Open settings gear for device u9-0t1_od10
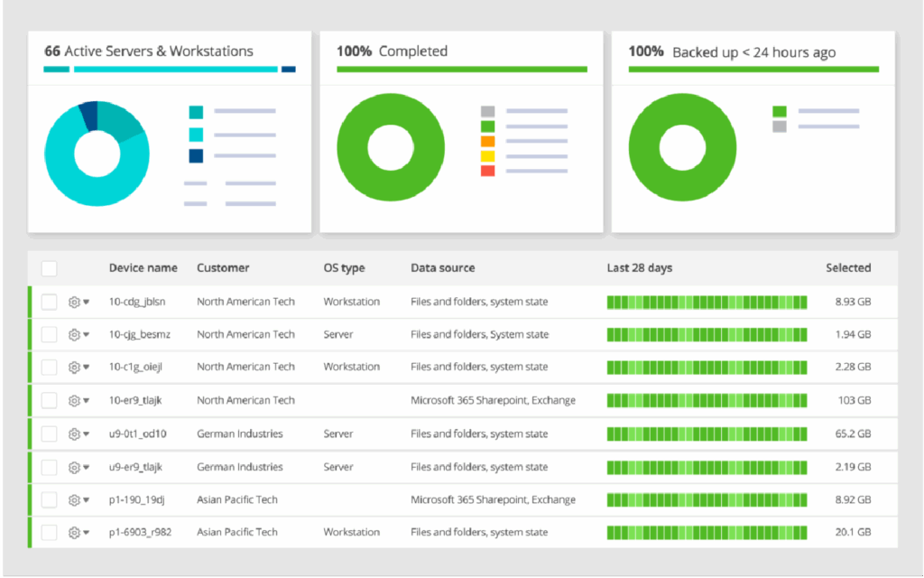 [x=75, y=433]
